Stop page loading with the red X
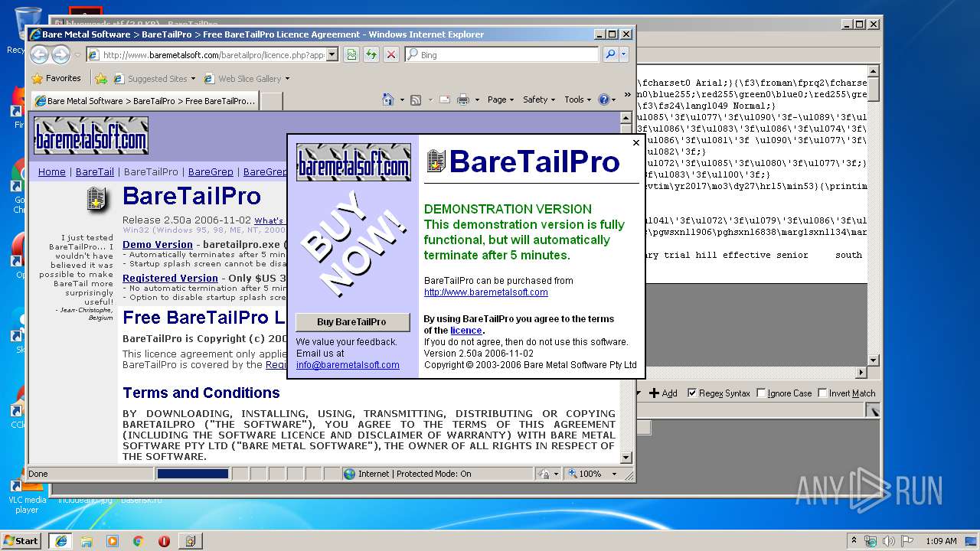Screen dimensions: 980x551 391,54
